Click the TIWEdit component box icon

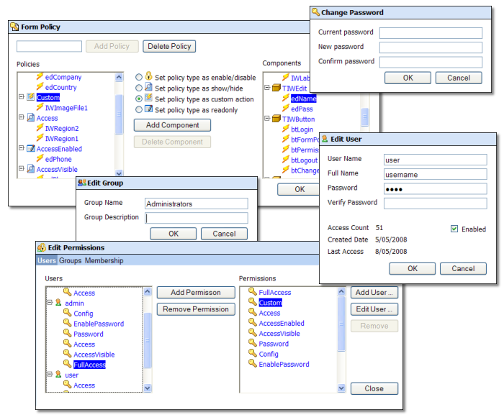pos(276,88)
